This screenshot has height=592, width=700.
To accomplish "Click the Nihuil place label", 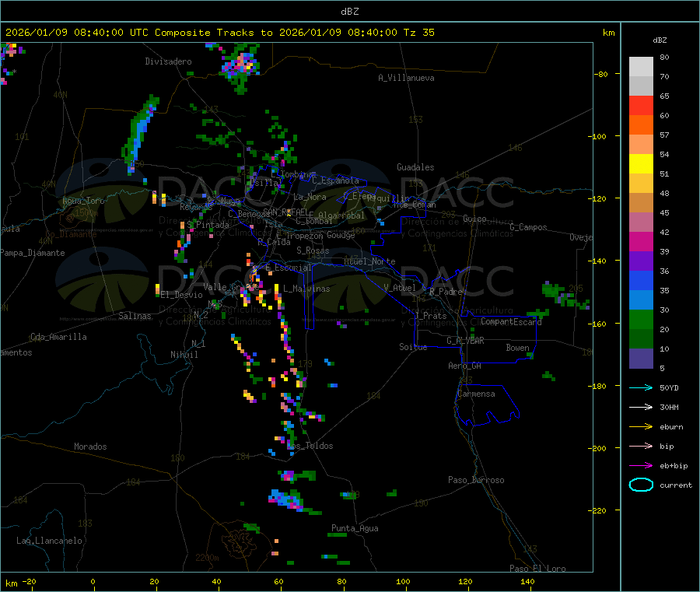I will tap(184, 355).
